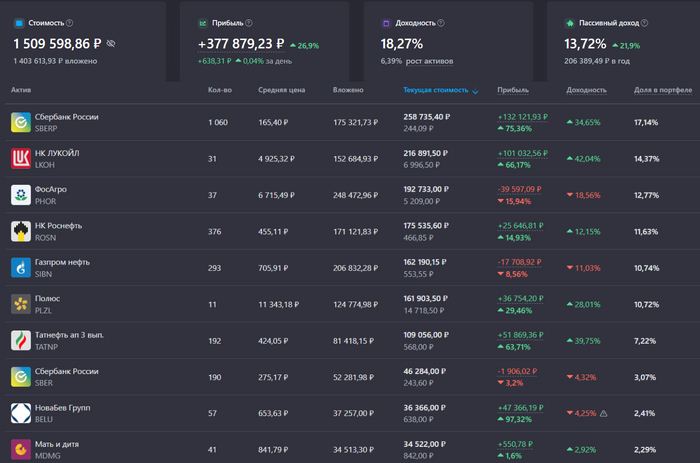
Task: Click the help icon next to Прибыль
Action: (x=248, y=22)
